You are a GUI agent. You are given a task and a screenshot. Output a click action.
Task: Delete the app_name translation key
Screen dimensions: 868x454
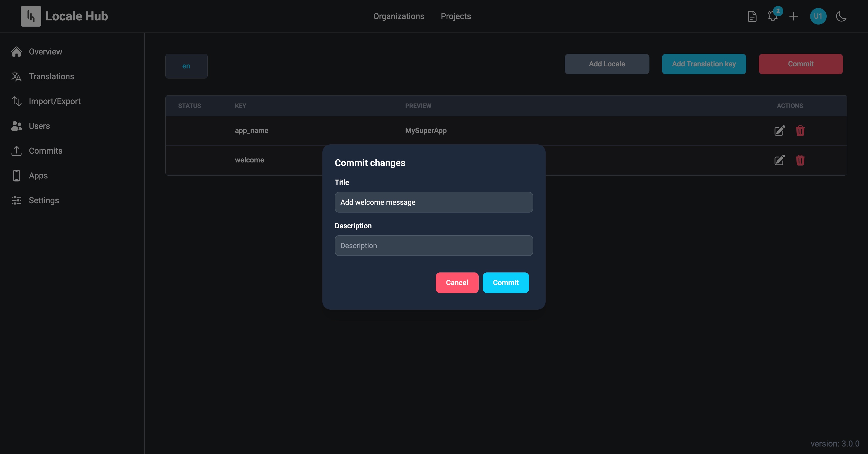(x=800, y=131)
